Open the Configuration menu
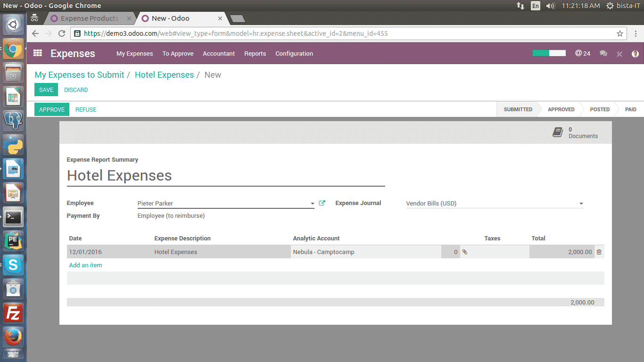Viewport: 644px width, 362px height. pyautogui.click(x=294, y=54)
